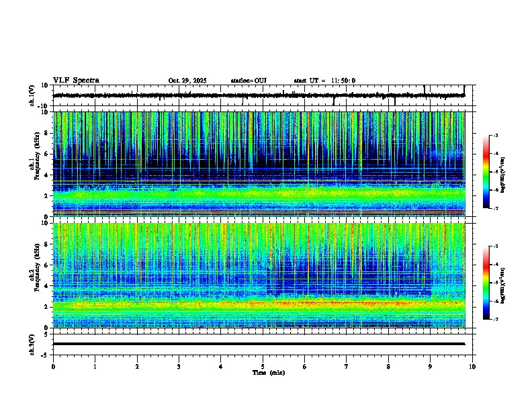
Task: Click the "5" tick of the ch.3(V) axis
Action: pyautogui.click(x=47, y=334)
